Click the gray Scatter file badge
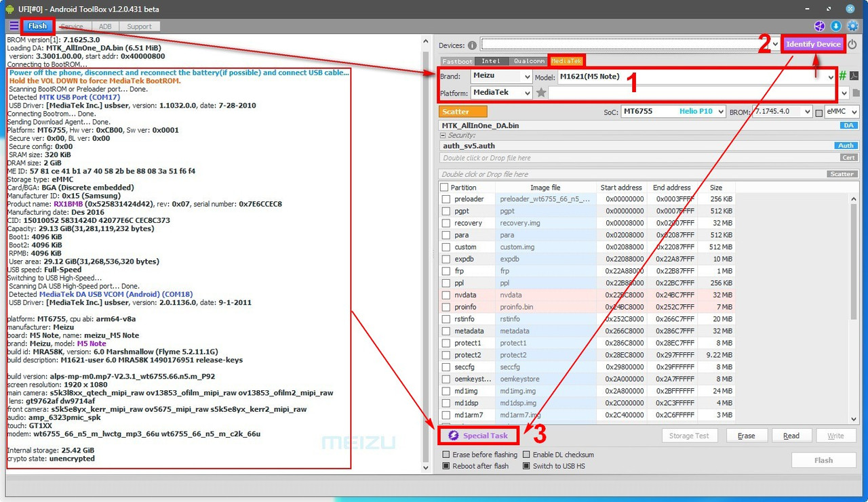The width and height of the screenshot is (868, 502). [842, 174]
